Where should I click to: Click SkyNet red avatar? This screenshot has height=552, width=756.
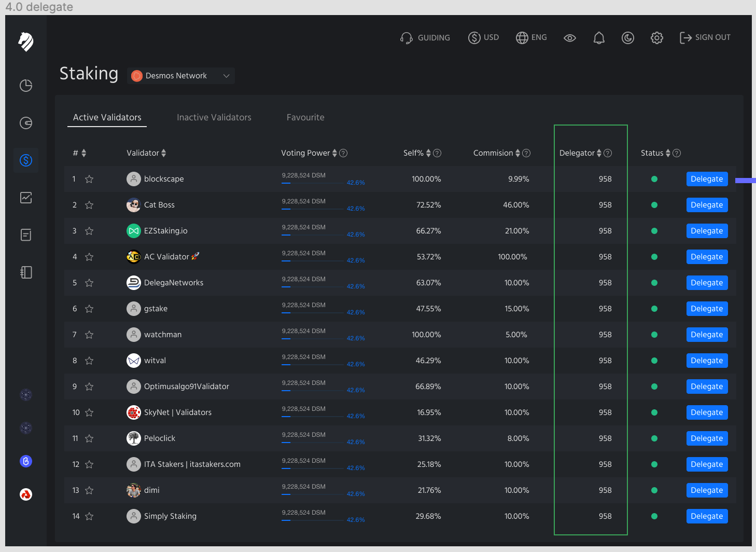134,412
